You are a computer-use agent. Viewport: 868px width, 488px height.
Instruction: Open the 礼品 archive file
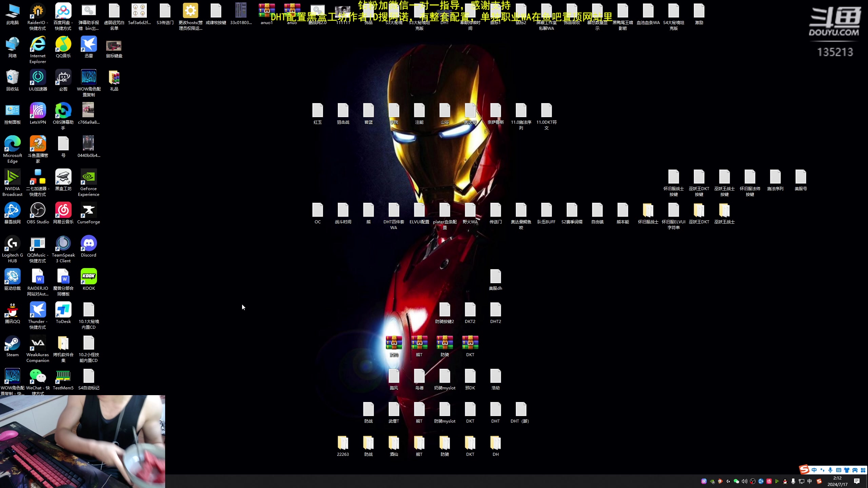(114, 81)
